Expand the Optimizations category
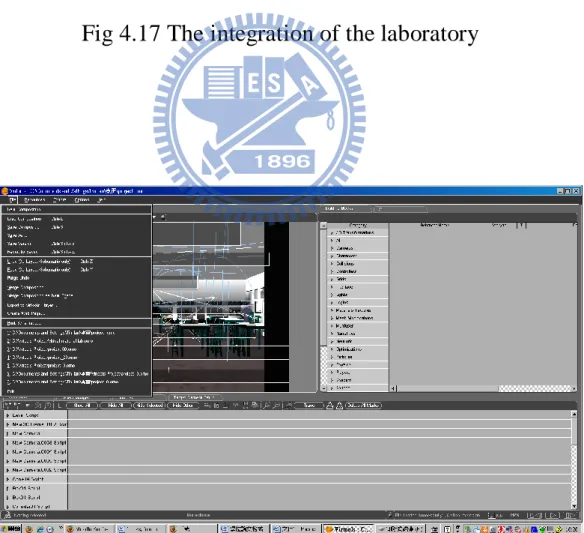The image size is (584, 533). point(332,349)
